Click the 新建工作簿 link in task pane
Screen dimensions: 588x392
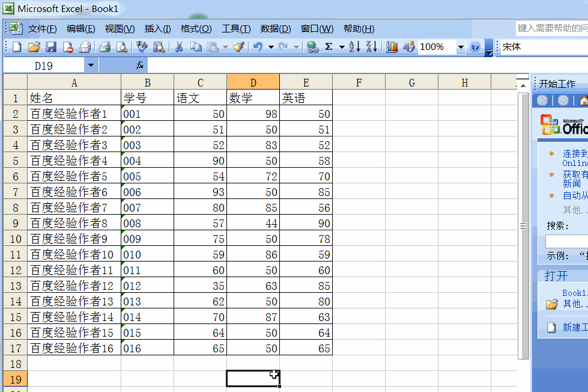tap(575, 327)
